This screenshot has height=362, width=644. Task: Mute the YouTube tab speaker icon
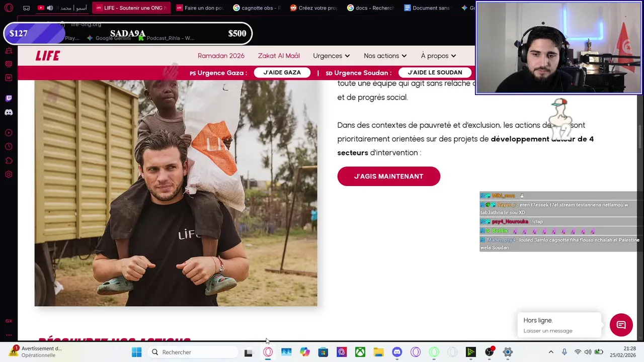click(x=50, y=8)
